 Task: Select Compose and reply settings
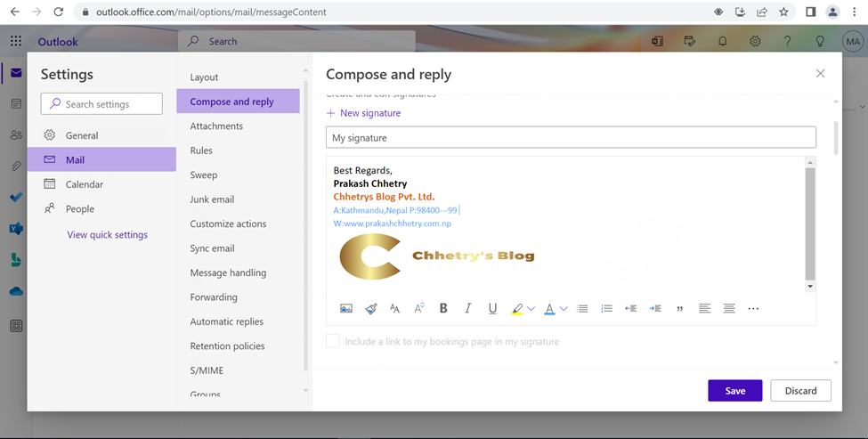[x=238, y=102]
